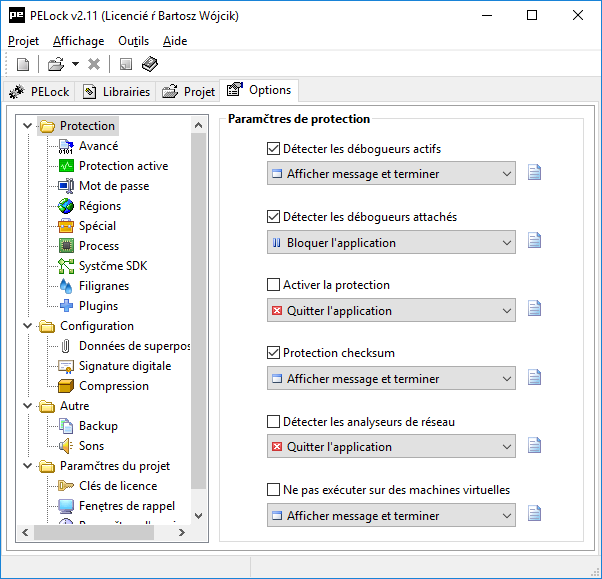The height and width of the screenshot is (579, 602).
Task: Open action dropdown under Protection checksum
Action: (391, 379)
